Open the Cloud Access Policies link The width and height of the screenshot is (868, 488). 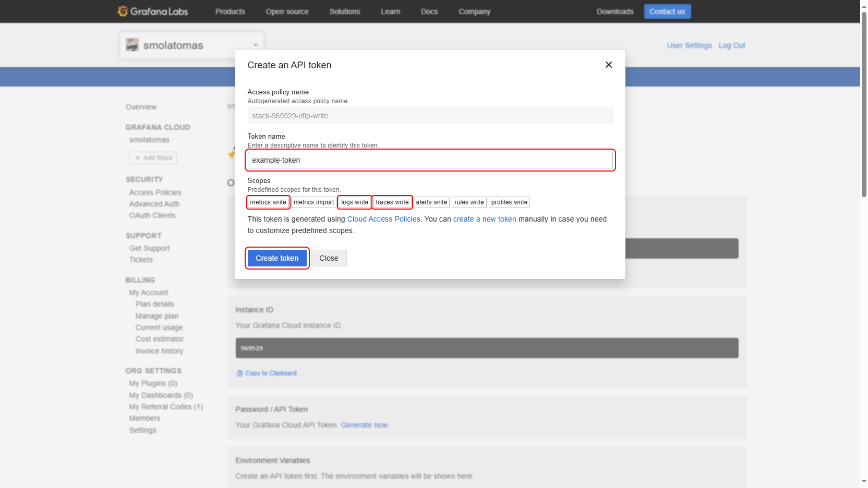383,219
